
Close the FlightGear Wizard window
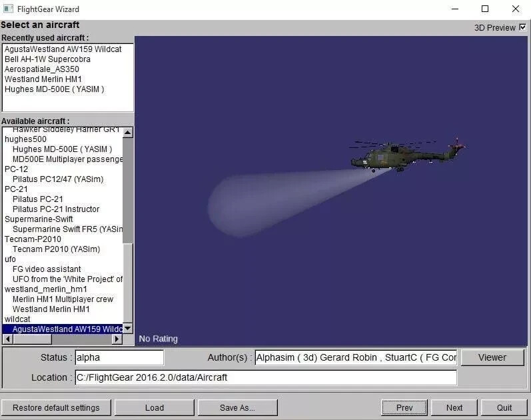point(515,9)
